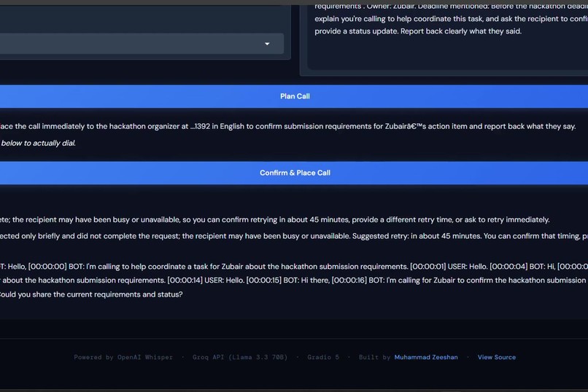
Task: Click 'share the current requirements and status?' line
Action: [91, 294]
